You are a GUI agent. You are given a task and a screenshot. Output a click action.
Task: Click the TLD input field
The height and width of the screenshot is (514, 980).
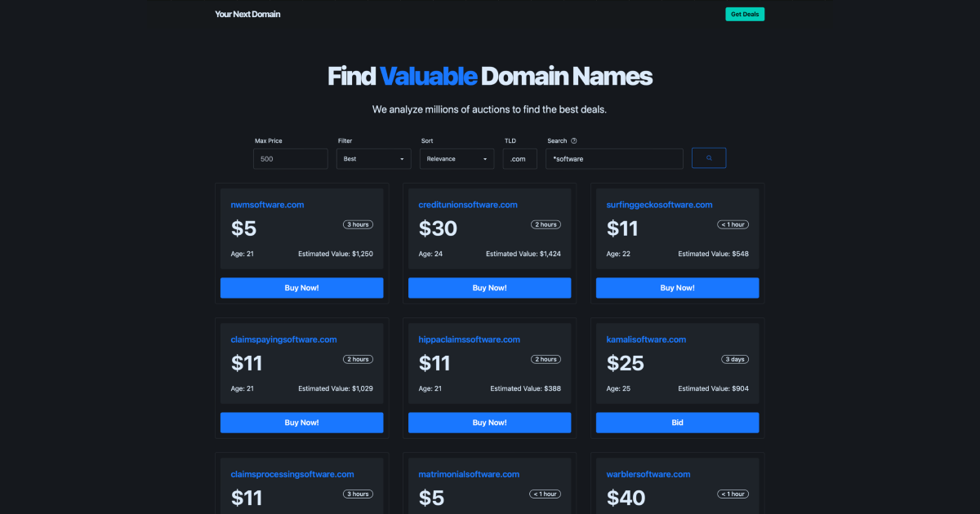point(520,158)
